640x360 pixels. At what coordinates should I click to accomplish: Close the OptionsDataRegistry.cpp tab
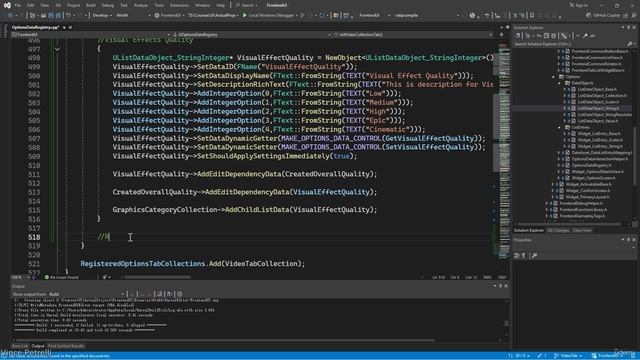click(70, 27)
